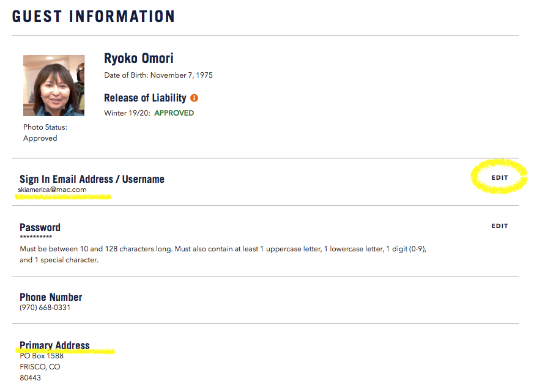The height and width of the screenshot is (392, 534).
Task: Click the Guest Information page heading
Action: tap(94, 17)
